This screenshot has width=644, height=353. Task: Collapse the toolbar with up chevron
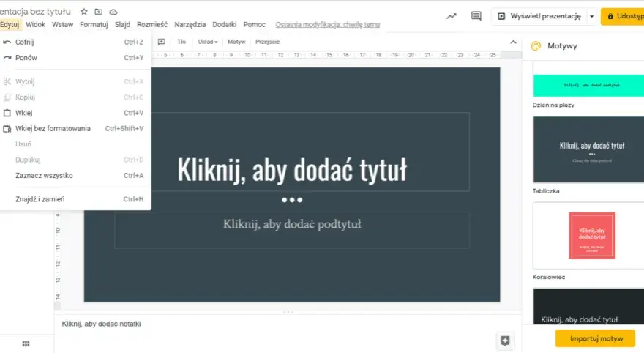(513, 42)
